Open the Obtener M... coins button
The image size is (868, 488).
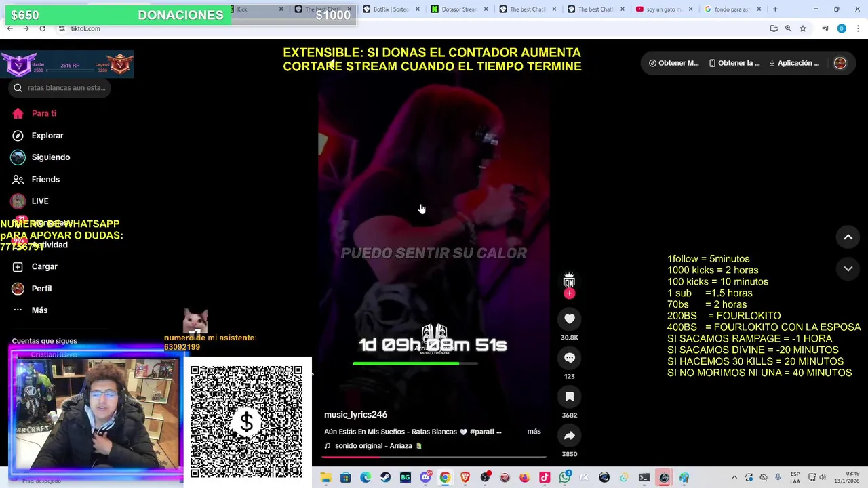coord(673,63)
